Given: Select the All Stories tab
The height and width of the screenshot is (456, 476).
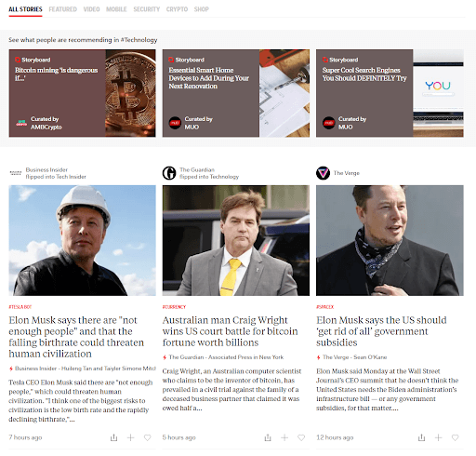Looking at the screenshot, I should point(25,9).
